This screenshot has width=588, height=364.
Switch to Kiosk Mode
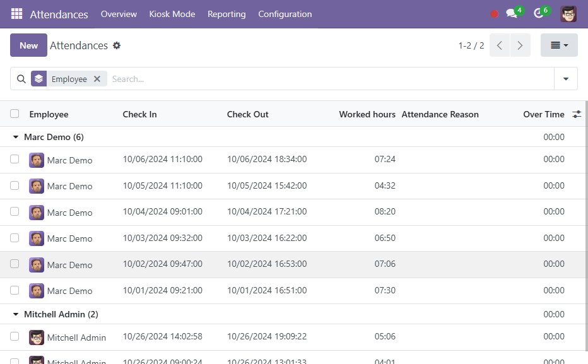[x=172, y=13]
